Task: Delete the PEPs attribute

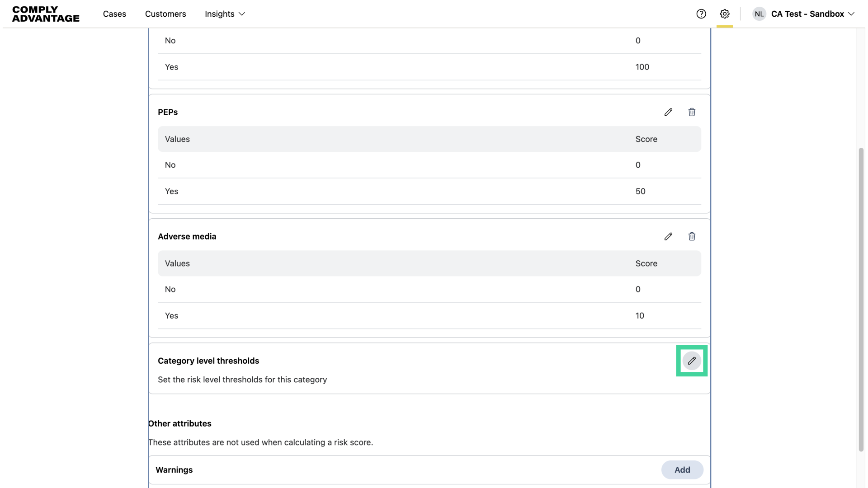Action: point(692,112)
